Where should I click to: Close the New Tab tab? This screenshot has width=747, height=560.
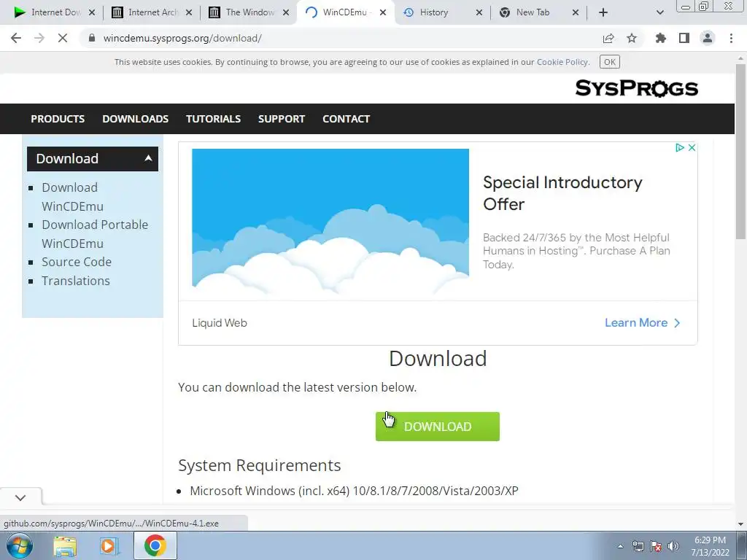coord(576,12)
